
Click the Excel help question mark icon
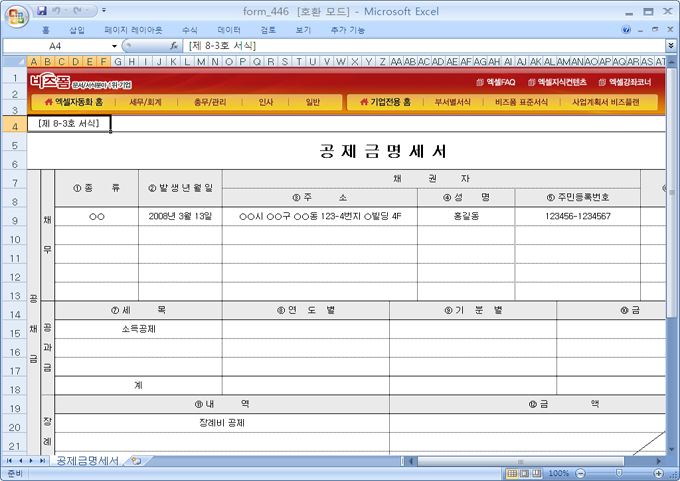627,30
